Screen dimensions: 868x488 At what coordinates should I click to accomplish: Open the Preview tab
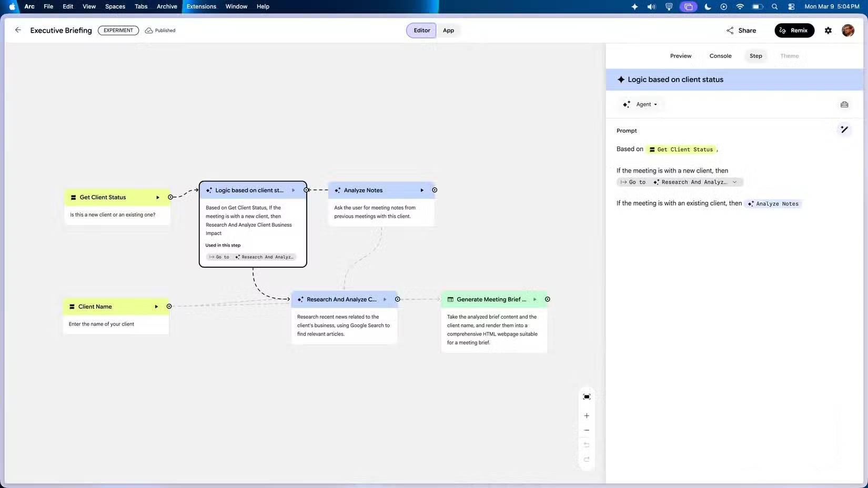(x=680, y=56)
